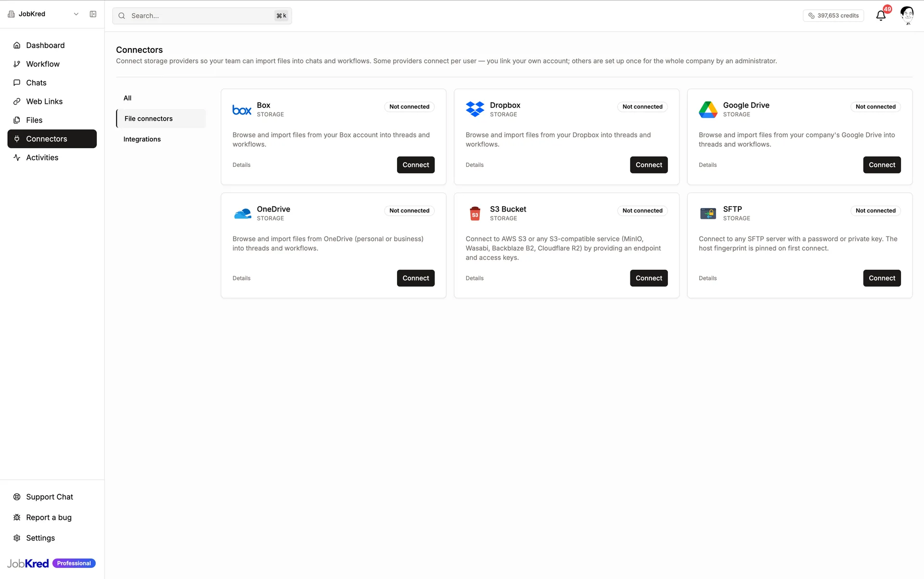Open Details for Google Drive
The width and height of the screenshot is (924, 579).
click(x=707, y=165)
